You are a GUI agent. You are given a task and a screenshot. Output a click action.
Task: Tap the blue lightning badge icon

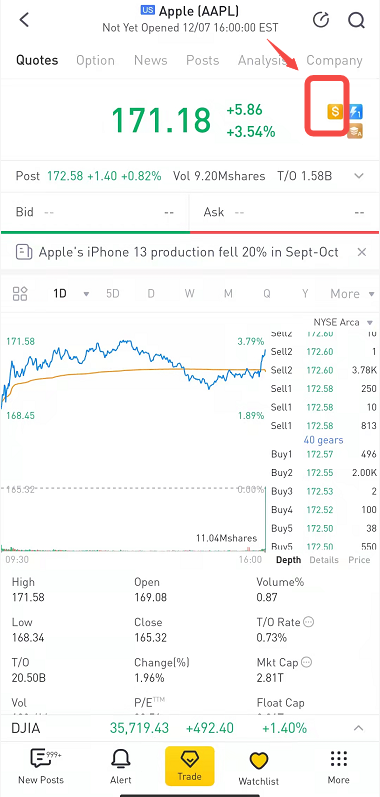pos(356,111)
